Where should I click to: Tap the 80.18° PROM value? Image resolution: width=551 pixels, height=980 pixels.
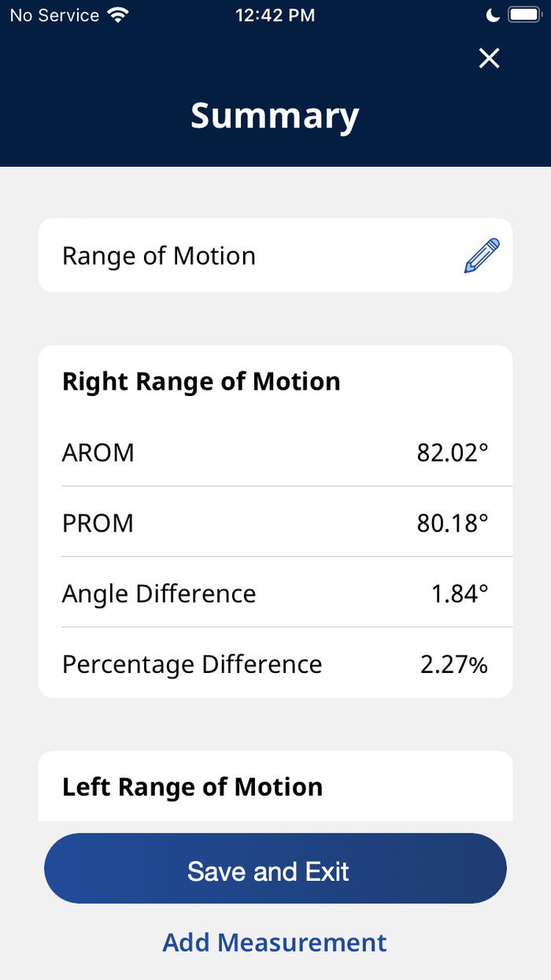[453, 523]
